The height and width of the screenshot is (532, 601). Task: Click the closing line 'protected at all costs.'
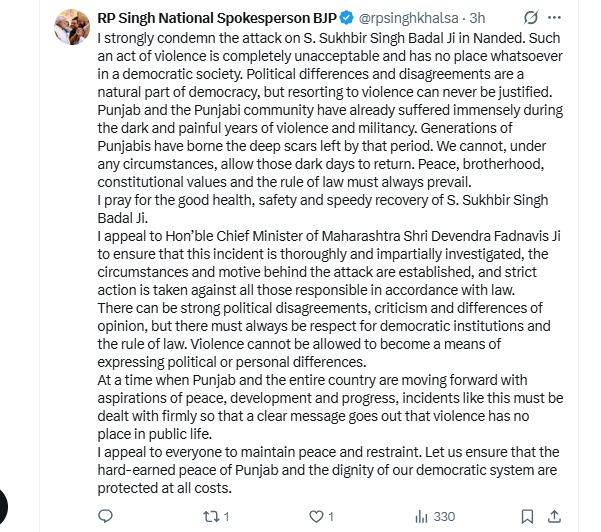(x=164, y=488)
